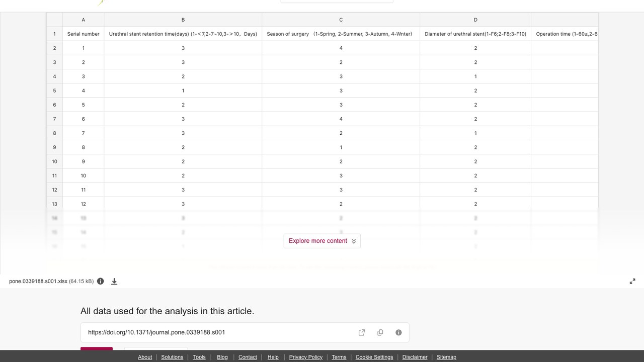Open the Cookie Settings footer link
Viewport: 644px width, 362px height.
coord(374,357)
